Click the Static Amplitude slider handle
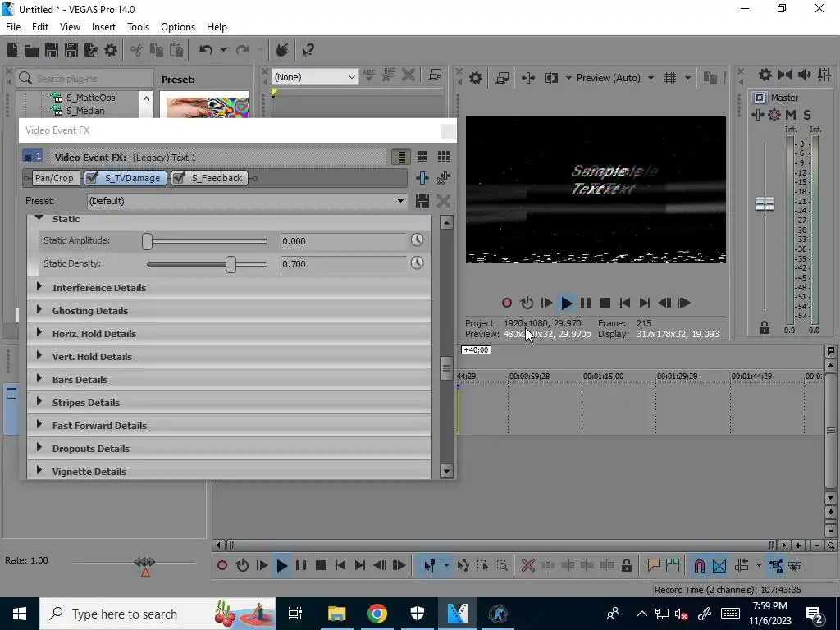This screenshot has width=840, height=630. click(148, 241)
